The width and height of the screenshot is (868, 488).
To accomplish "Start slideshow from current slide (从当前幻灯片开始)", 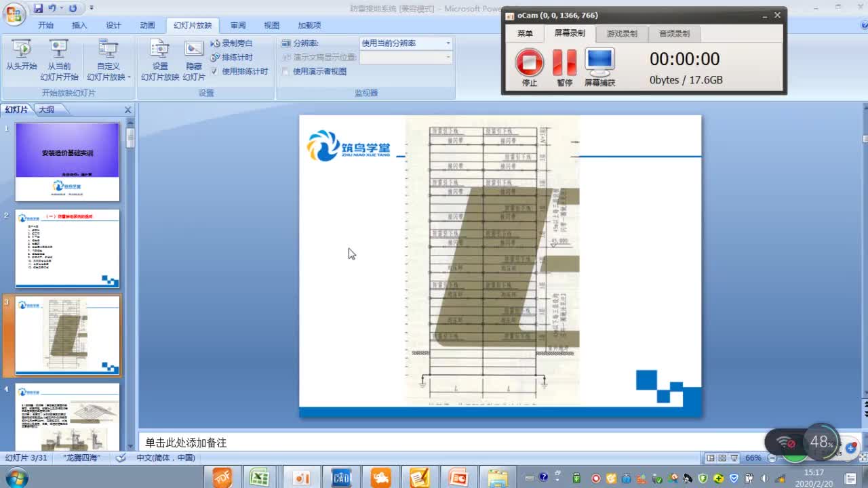I will click(60, 60).
